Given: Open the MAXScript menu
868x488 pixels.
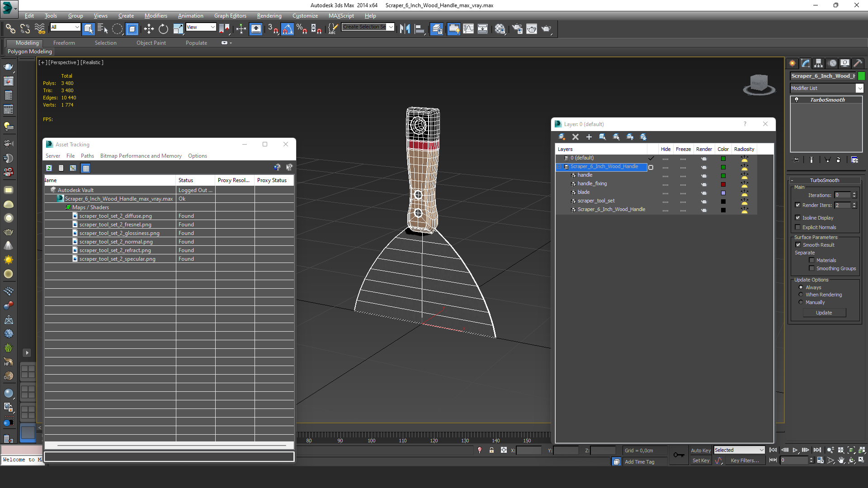Looking at the screenshot, I should coord(341,16).
